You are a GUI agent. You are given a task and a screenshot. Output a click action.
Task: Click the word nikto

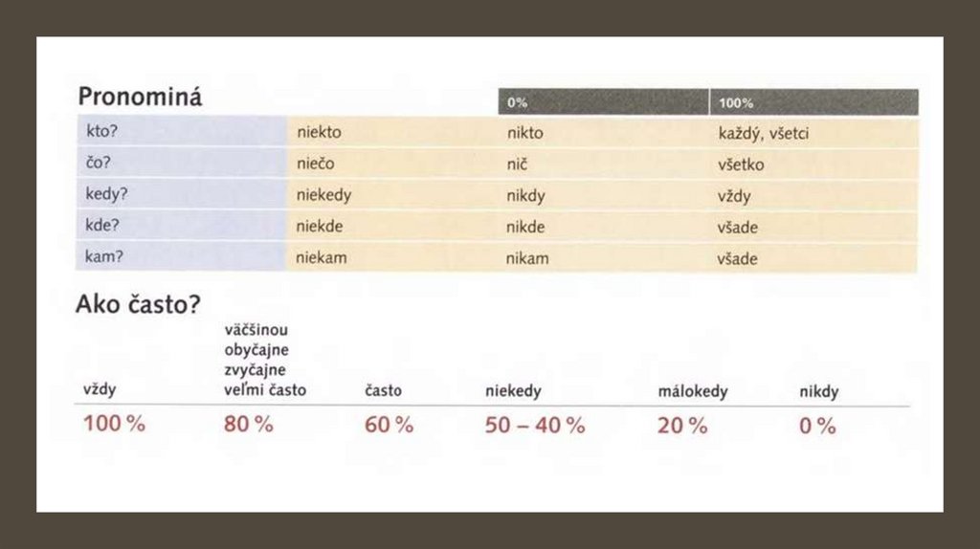tap(524, 133)
